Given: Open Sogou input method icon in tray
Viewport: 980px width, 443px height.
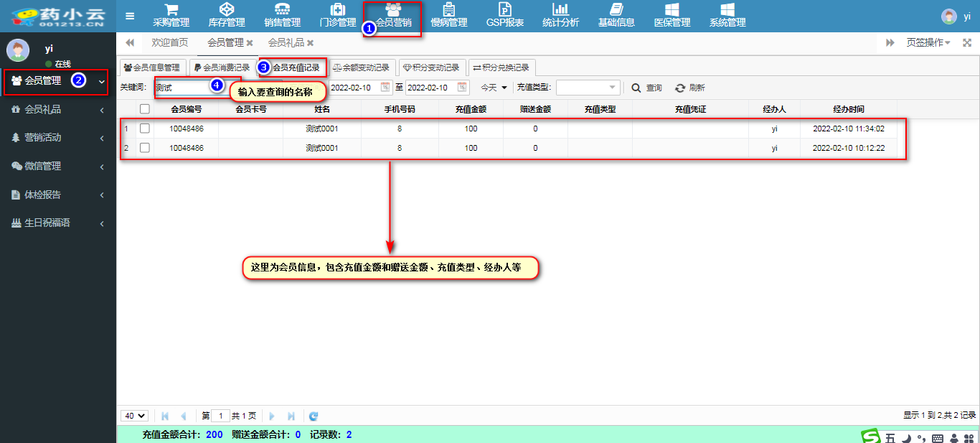Looking at the screenshot, I should coord(871,437).
